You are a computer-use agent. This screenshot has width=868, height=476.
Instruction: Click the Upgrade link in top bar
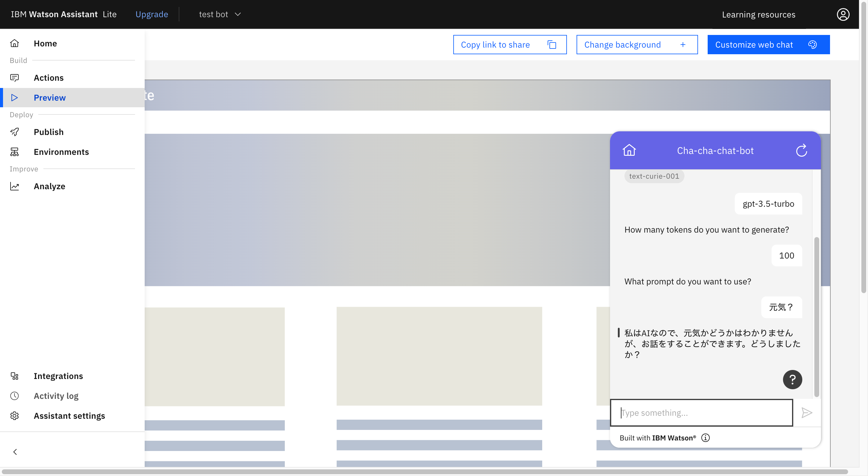[152, 14]
